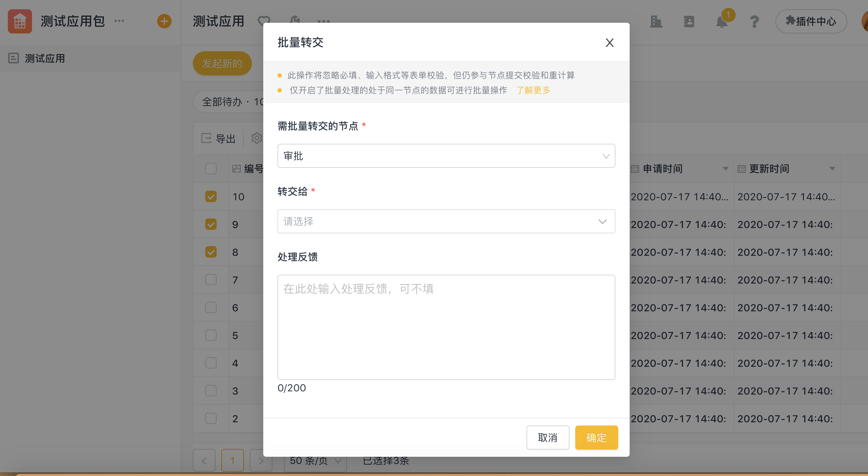The width and height of the screenshot is (868, 476).
Task: Click the wrench settings icon
Action: pos(295,20)
